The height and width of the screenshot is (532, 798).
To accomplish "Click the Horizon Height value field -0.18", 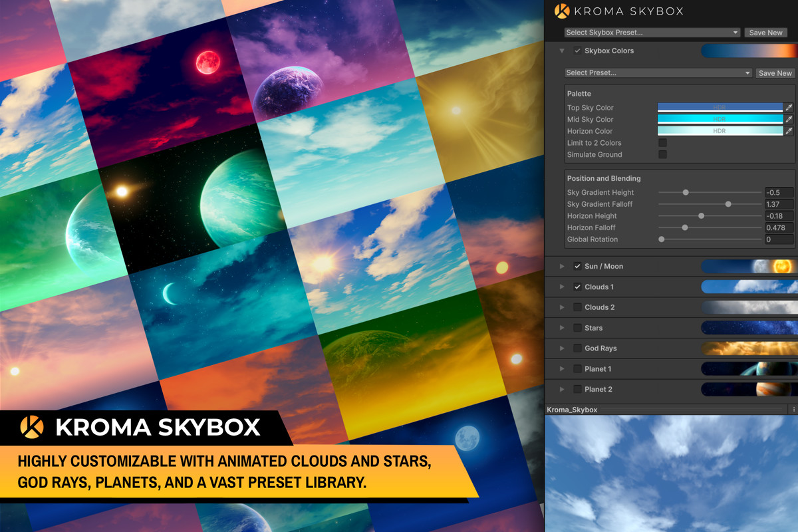I will click(x=779, y=215).
